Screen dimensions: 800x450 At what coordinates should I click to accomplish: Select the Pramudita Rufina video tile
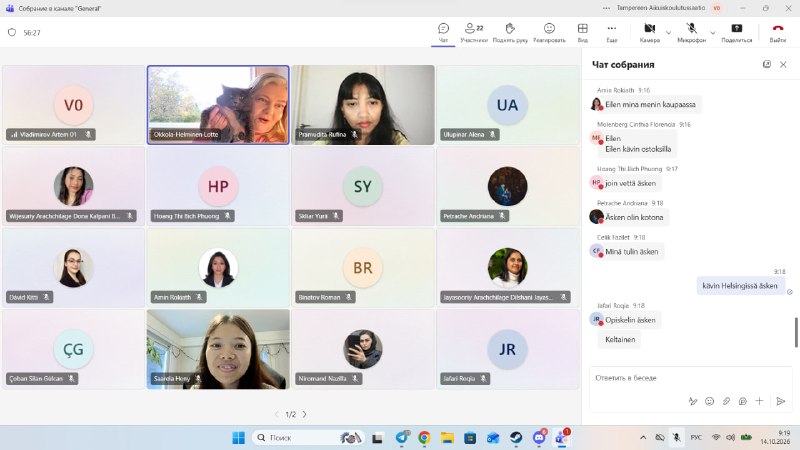tap(363, 105)
